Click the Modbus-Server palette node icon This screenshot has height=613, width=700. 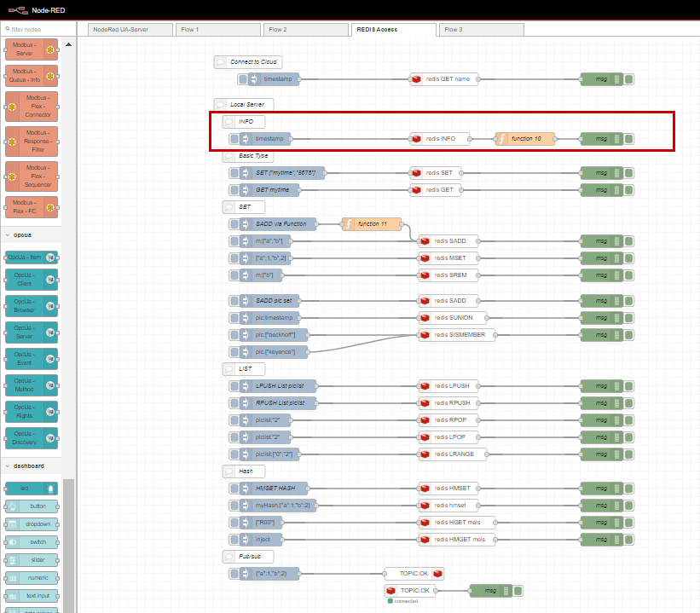click(x=50, y=49)
